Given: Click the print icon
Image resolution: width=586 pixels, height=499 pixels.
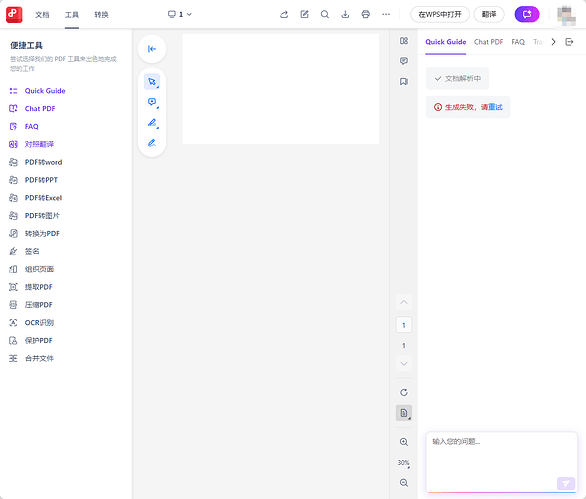Looking at the screenshot, I should point(366,15).
